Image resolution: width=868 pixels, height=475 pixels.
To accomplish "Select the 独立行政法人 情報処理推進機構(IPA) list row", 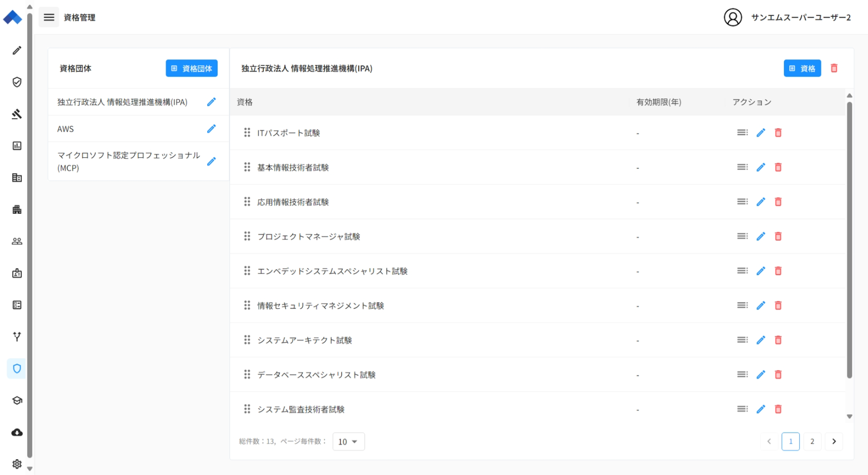I will pyautogui.click(x=138, y=102).
